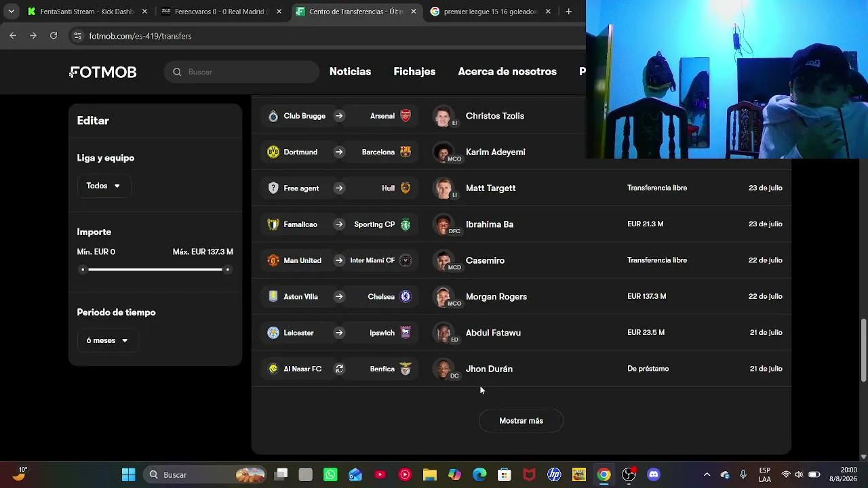
Task: Click the Hull crest icon
Action: point(406,188)
